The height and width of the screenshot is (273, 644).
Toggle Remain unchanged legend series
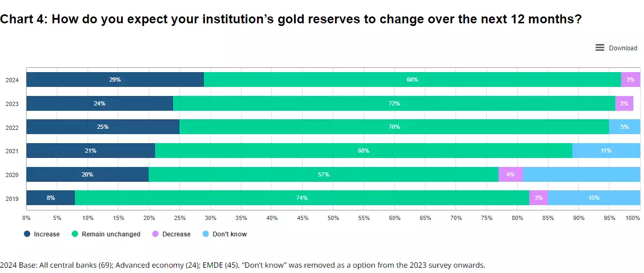[x=111, y=234]
